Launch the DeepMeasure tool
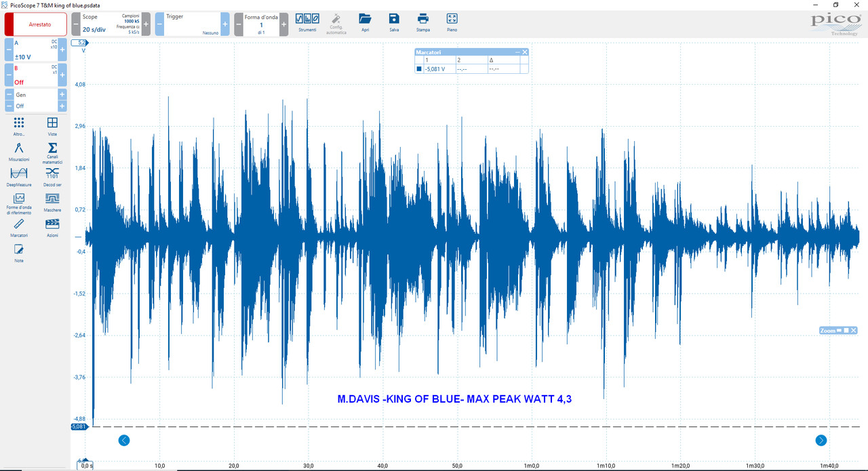 tap(19, 177)
